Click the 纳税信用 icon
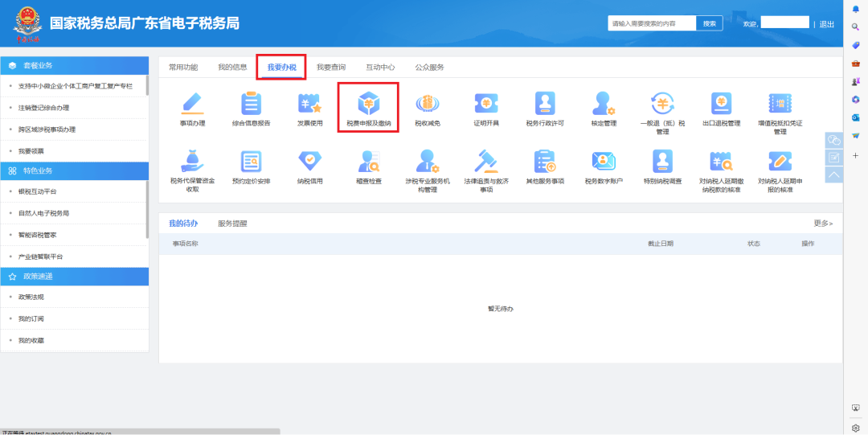 coord(309,163)
